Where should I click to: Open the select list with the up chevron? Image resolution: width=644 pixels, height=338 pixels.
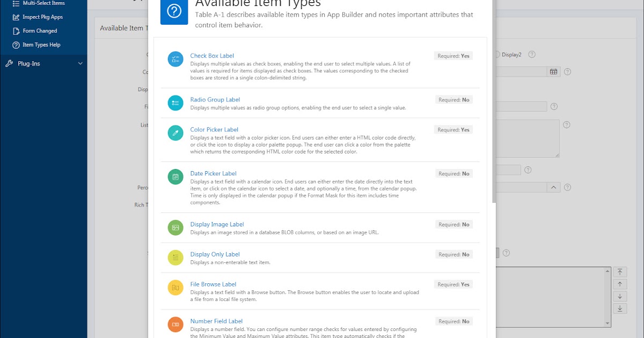[x=553, y=187]
